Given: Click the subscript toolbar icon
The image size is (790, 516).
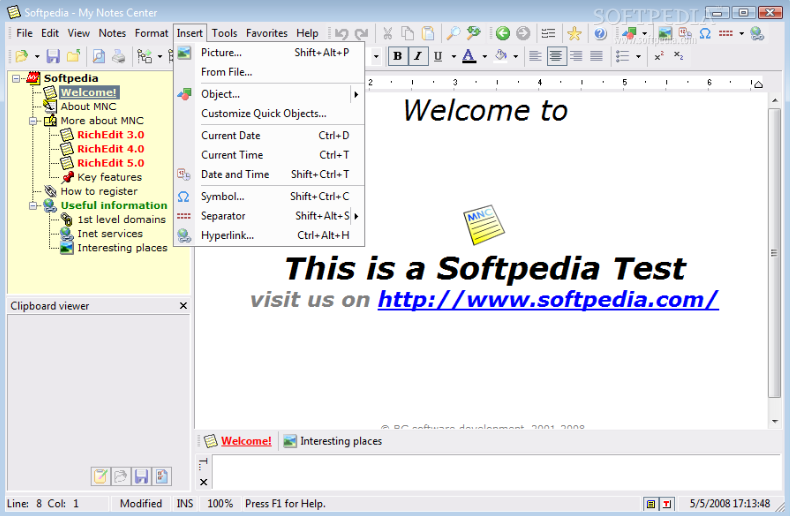Looking at the screenshot, I should [679, 56].
